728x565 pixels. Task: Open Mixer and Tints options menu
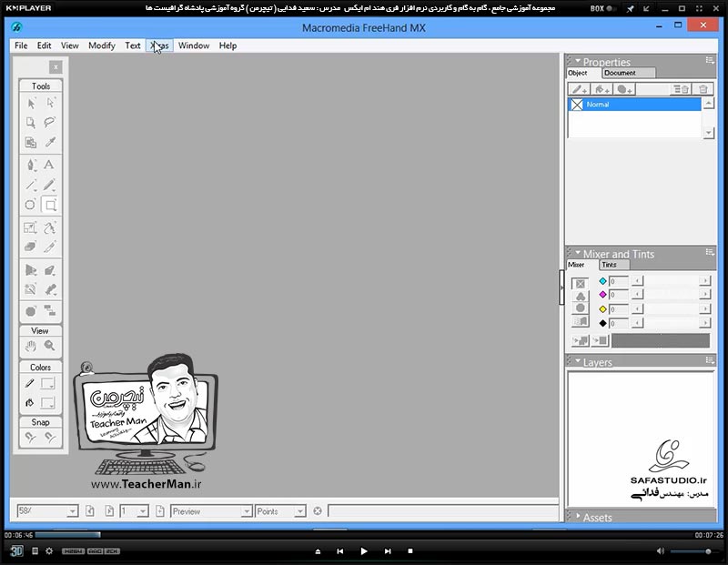(710, 252)
